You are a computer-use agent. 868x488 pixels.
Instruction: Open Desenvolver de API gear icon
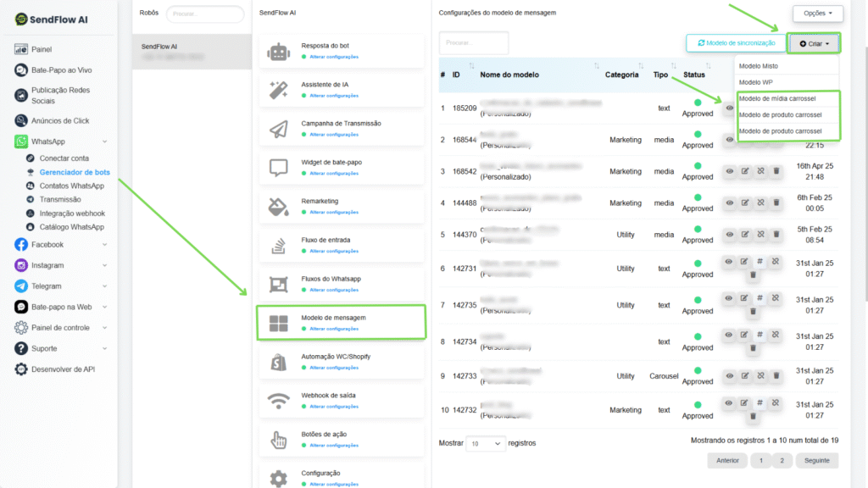[21, 369]
